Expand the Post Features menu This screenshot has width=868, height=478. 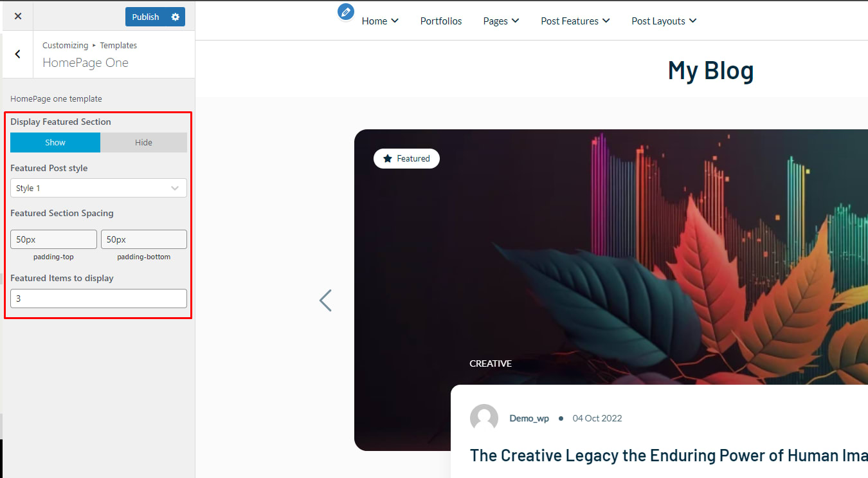point(575,21)
